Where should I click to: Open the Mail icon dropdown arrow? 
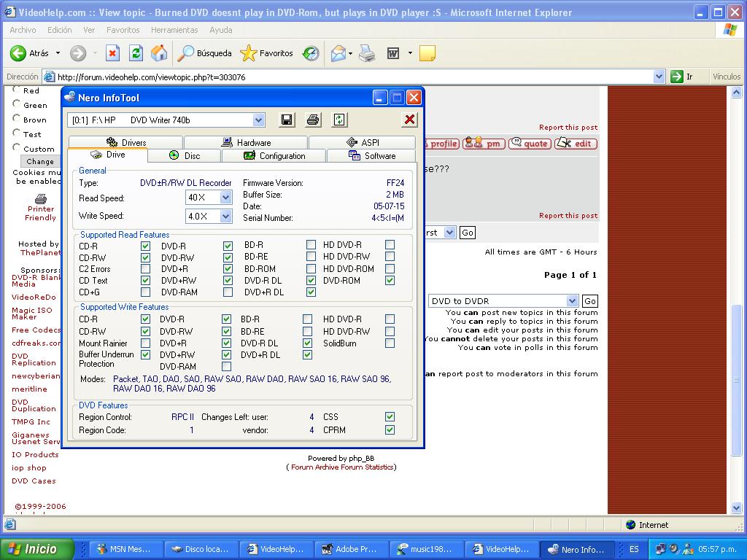[x=350, y=53]
